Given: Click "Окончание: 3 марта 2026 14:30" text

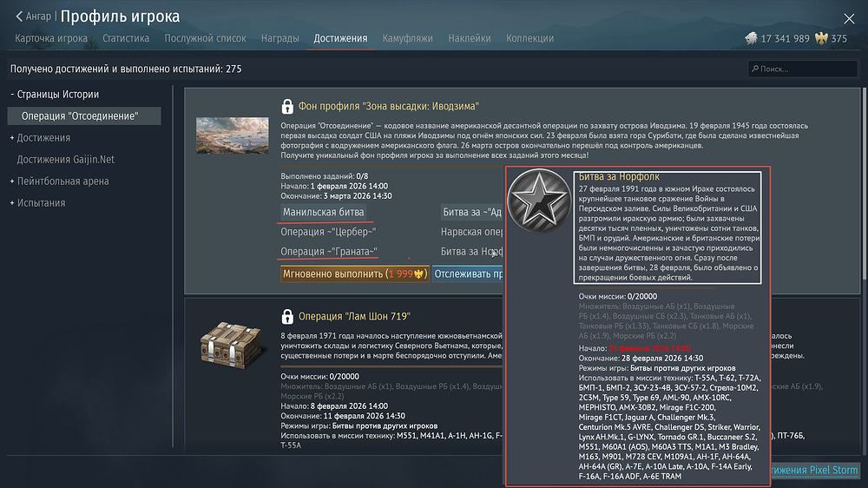Looking at the screenshot, I should (x=336, y=196).
